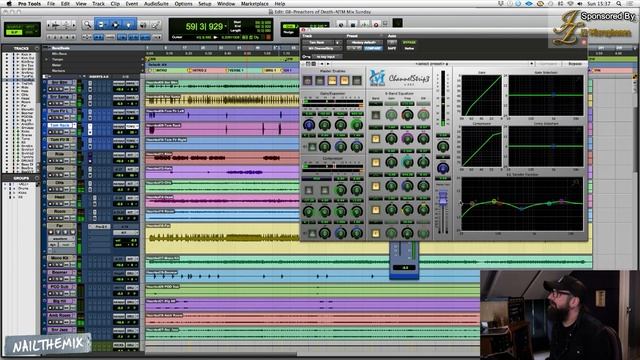Click the floating fader value display
Screen dimensions: 640x360
coord(404,268)
